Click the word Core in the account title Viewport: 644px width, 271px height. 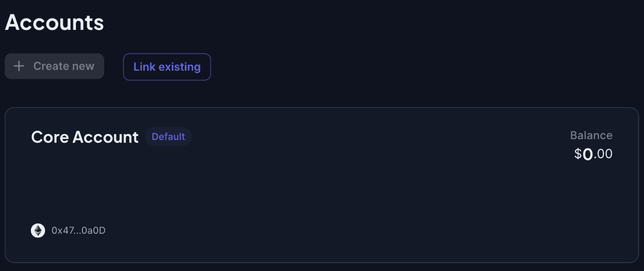click(50, 137)
